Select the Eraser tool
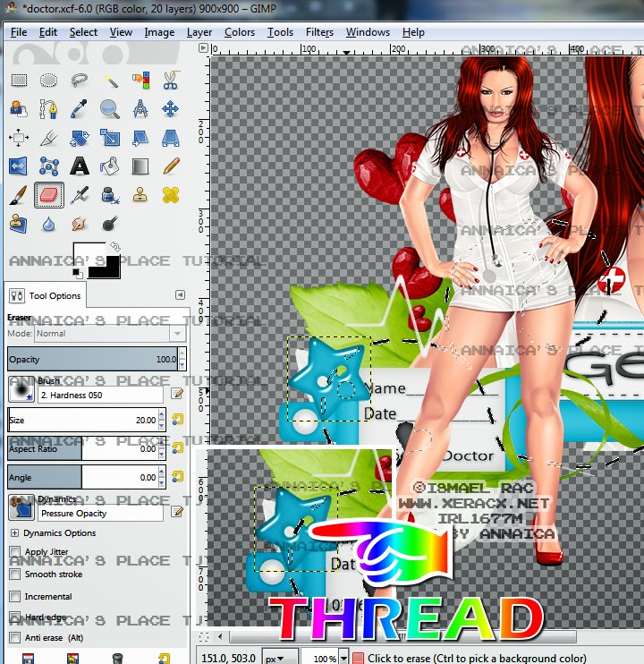Viewport: 644px width, 664px height. click(48, 195)
